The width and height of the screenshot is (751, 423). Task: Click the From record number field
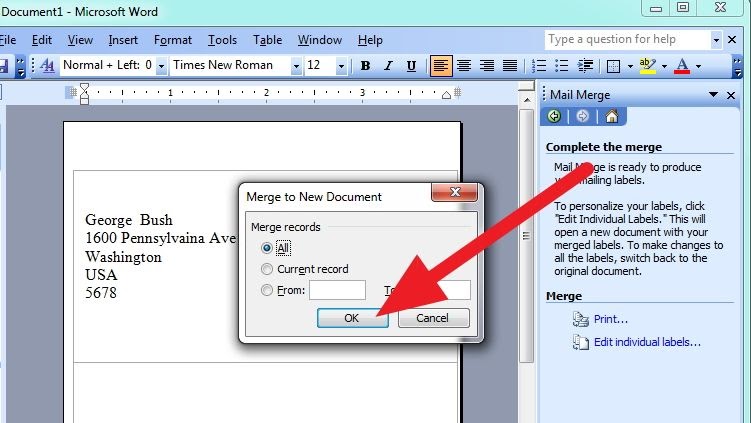click(x=337, y=290)
